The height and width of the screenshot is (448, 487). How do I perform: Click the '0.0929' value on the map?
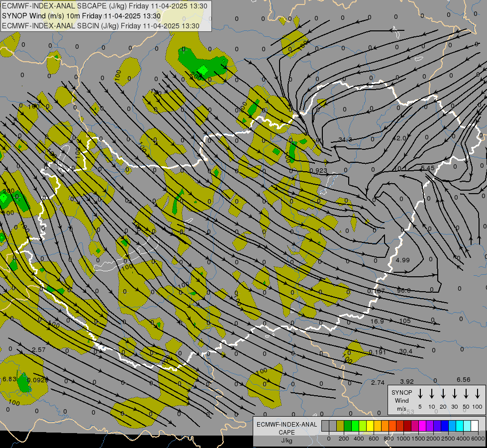click(x=38, y=380)
